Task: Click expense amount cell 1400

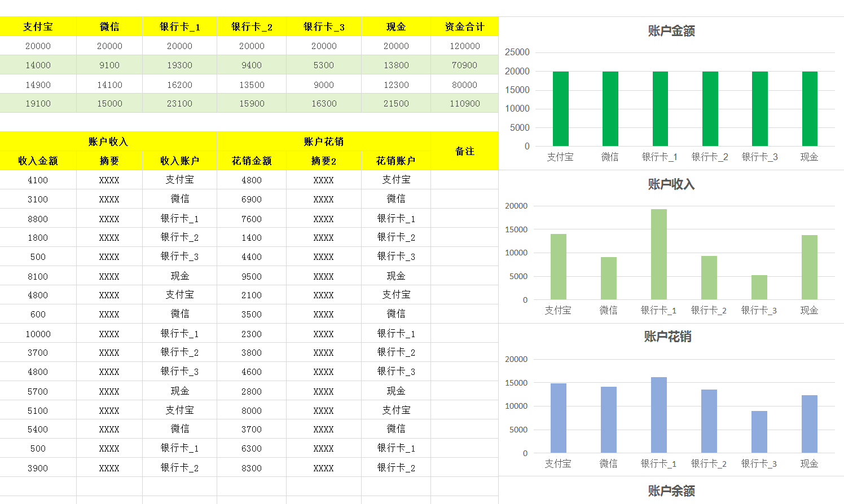Action: coord(252,238)
